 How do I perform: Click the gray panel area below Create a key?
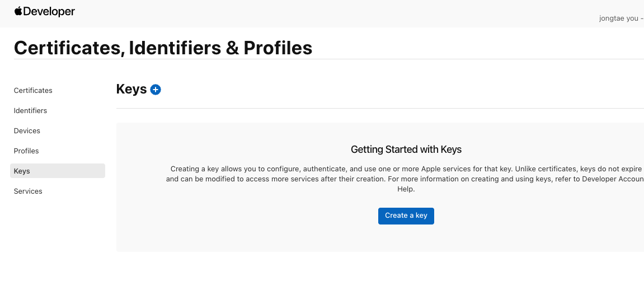click(406, 238)
